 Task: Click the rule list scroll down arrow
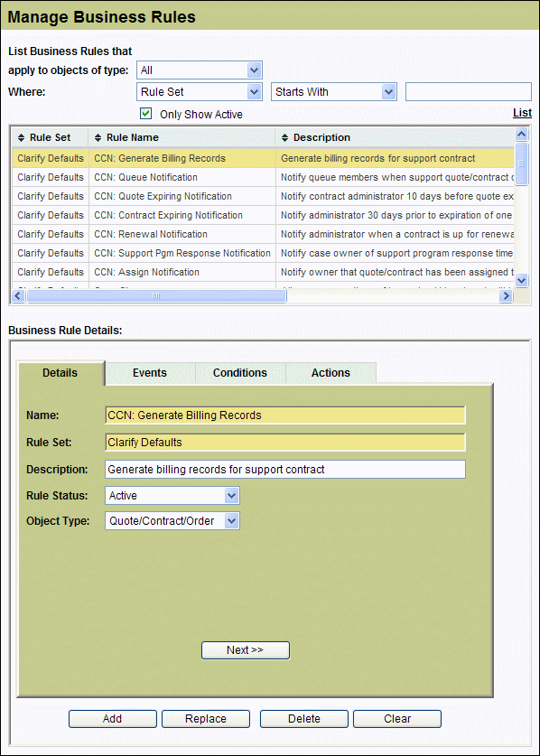522,280
